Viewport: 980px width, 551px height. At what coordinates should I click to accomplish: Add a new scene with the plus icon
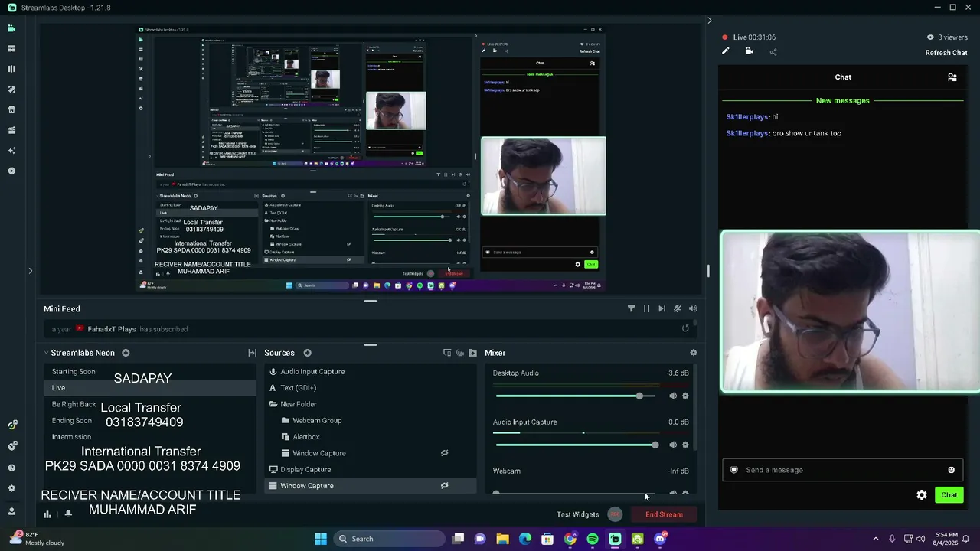tap(126, 353)
